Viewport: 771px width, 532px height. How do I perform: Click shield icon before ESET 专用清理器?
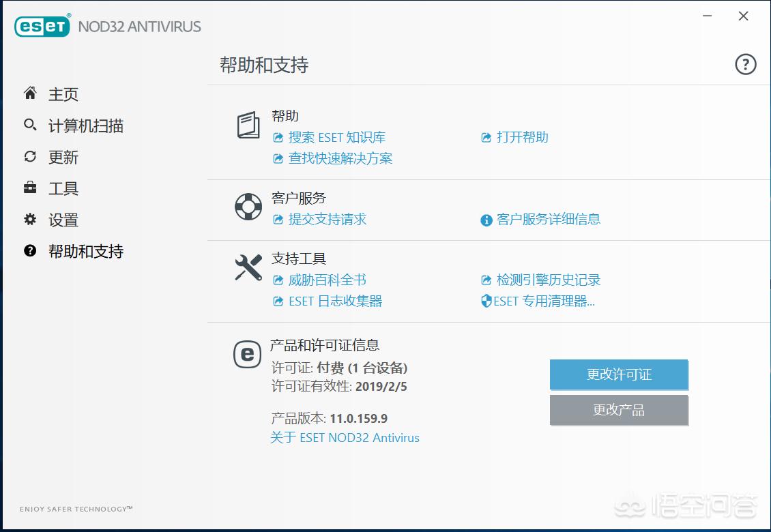(486, 301)
